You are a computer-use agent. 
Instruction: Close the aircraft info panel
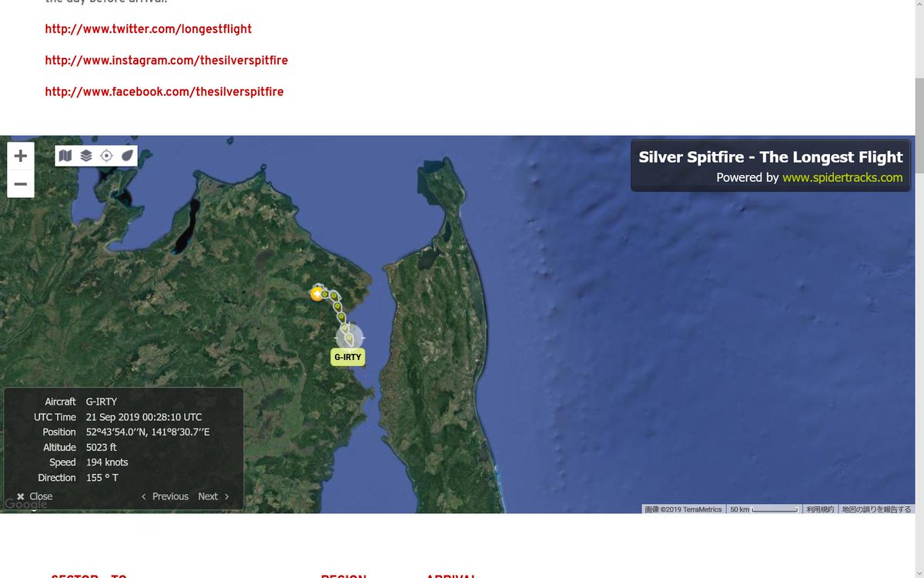(35, 496)
